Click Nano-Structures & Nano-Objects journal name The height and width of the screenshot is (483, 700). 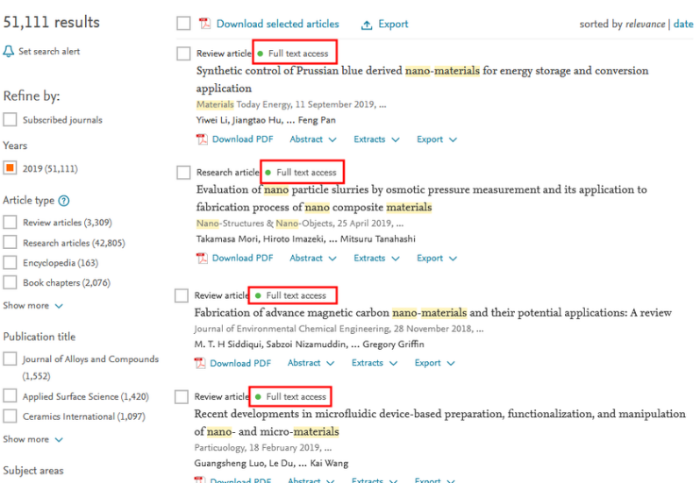(264, 223)
